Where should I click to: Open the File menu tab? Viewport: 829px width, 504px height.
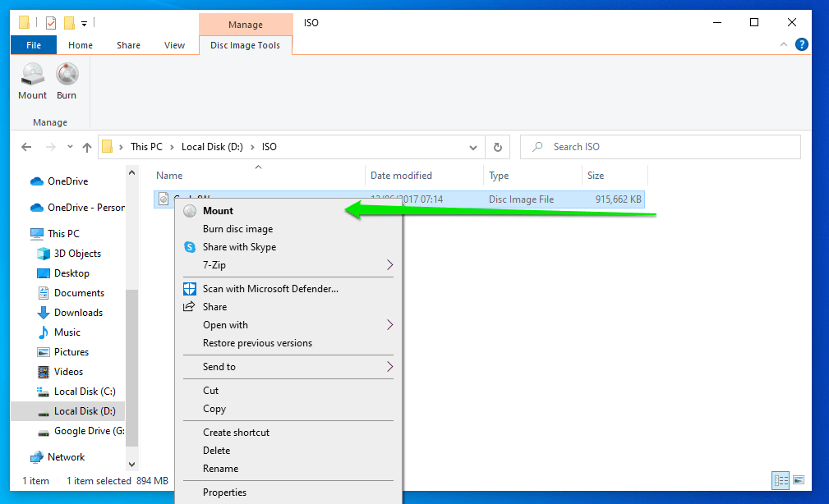pos(34,46)
